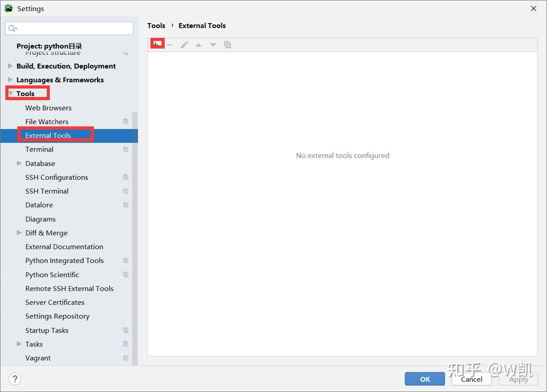Select the Edit pencil icon
547x392 pixels.
184,44
